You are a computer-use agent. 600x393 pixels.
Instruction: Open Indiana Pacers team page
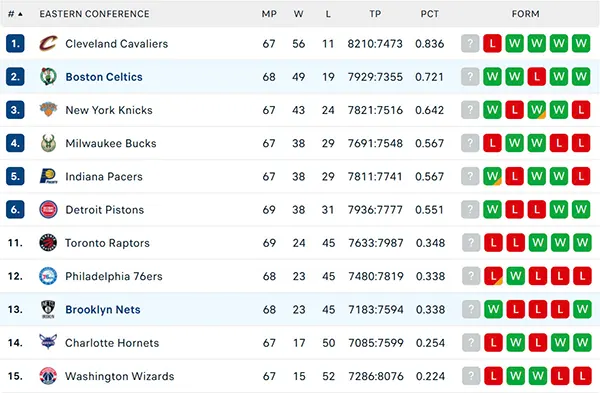click(104, 176)
